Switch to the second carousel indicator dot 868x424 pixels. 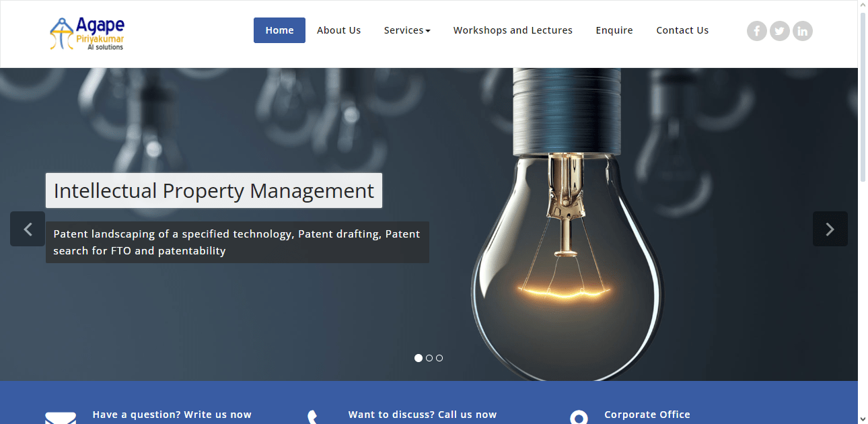pyautogui.click(x=429, y=358)
